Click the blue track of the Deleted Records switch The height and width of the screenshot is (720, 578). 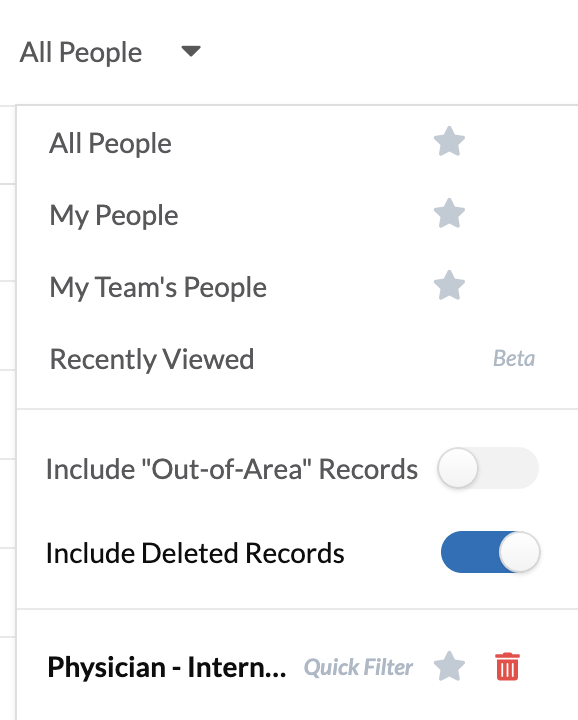(x=469, y=552)
